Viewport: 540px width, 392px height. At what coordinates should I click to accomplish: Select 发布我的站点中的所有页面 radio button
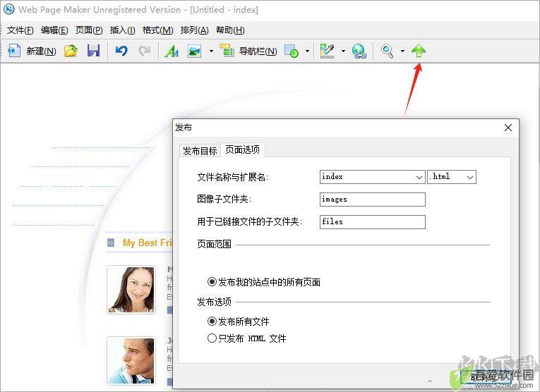point(212,282)
